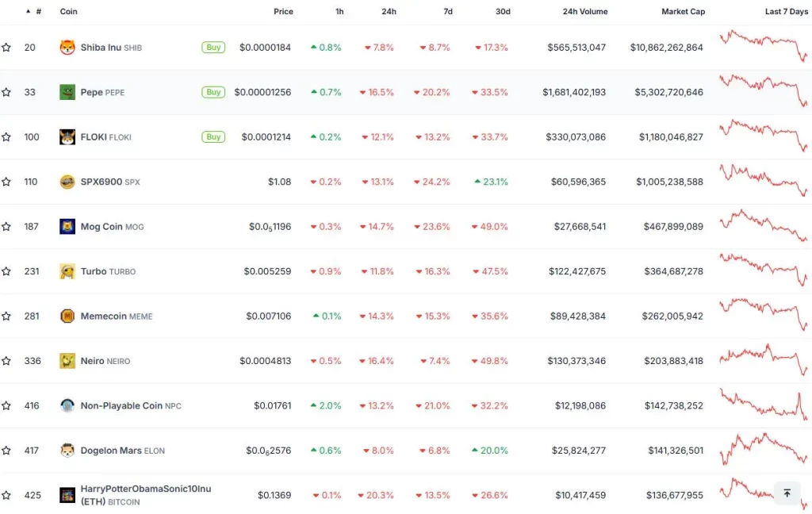Click the Shiba Inu coin logo
This screenshot has width=812, height=514.
pos(67,48)
